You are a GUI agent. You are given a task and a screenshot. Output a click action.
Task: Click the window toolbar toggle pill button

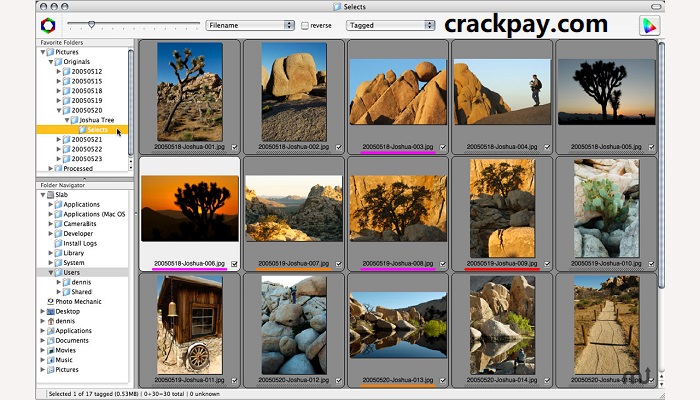[x=656, y=7]
